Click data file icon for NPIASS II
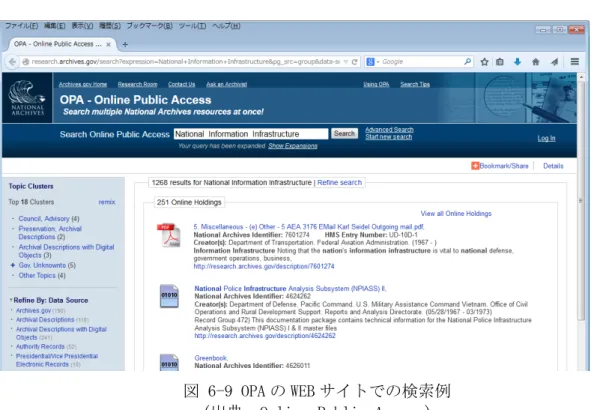 pos(169,296)
